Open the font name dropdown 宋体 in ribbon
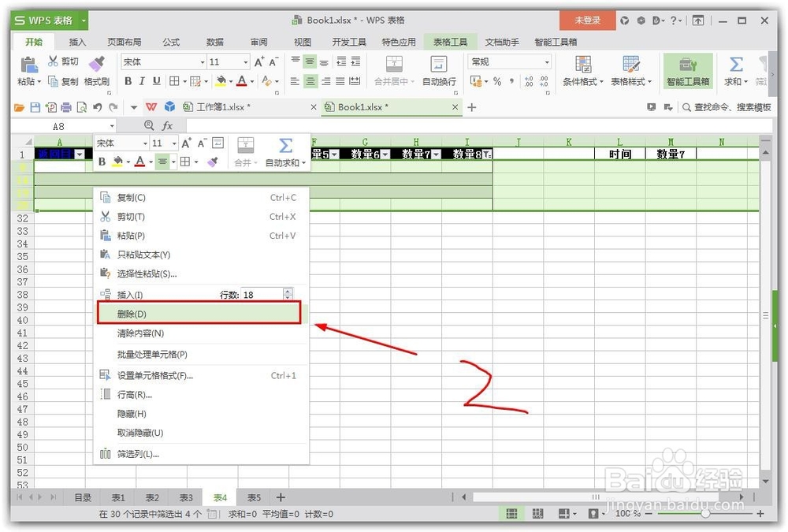 point(203,61)
